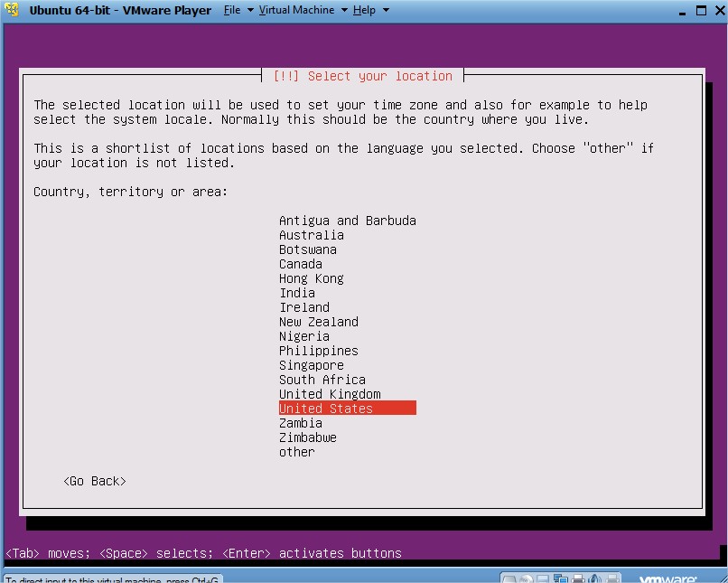Click the sound card status icon

pyautogui.click(x=595, y=578)
